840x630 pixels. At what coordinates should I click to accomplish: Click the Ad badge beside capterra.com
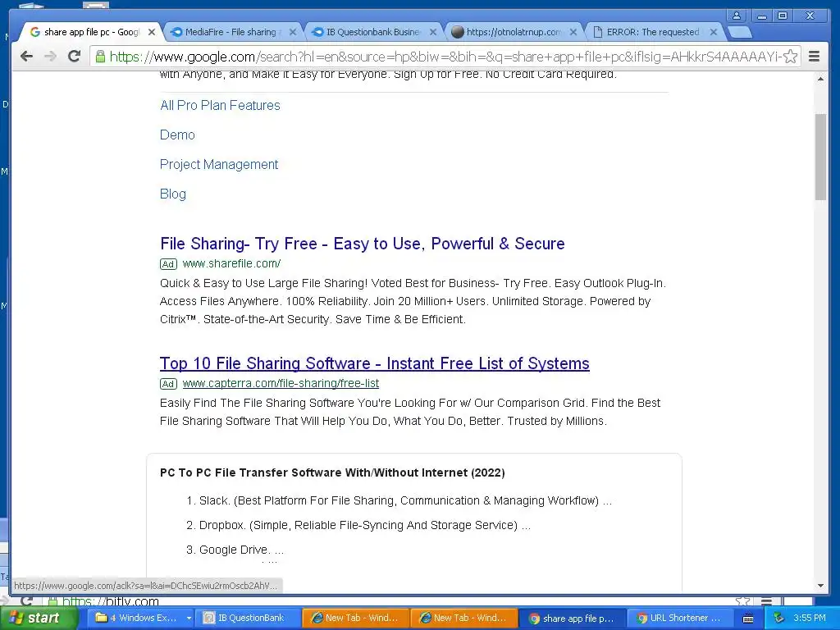click(x=168, y=384)
